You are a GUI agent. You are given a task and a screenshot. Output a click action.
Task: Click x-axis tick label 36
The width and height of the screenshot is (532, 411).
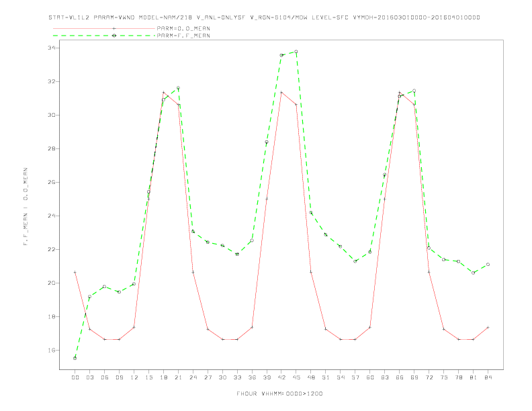[x=252, y=377]
